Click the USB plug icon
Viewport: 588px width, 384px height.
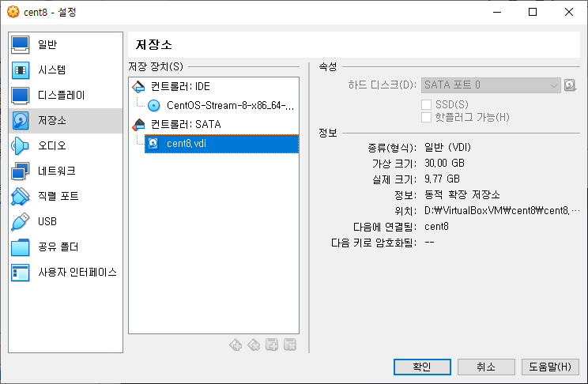[21, 221]
